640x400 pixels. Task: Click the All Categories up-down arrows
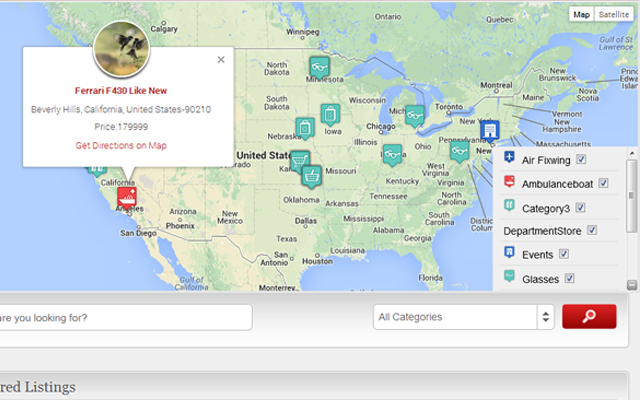[546, 317]
